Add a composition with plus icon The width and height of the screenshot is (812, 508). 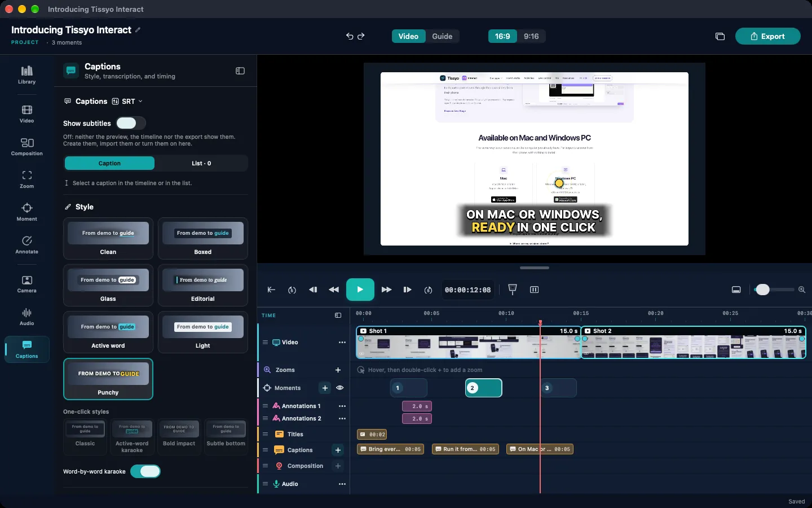338,466
